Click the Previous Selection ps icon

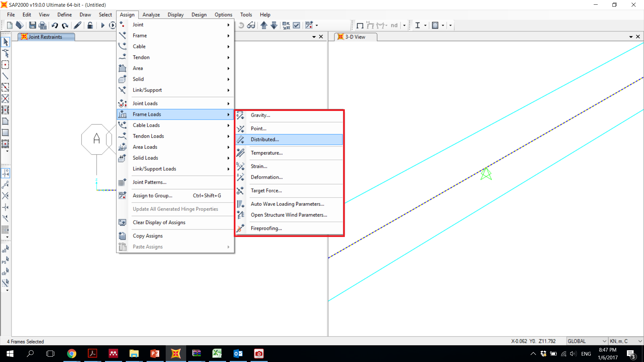[5, 260]
